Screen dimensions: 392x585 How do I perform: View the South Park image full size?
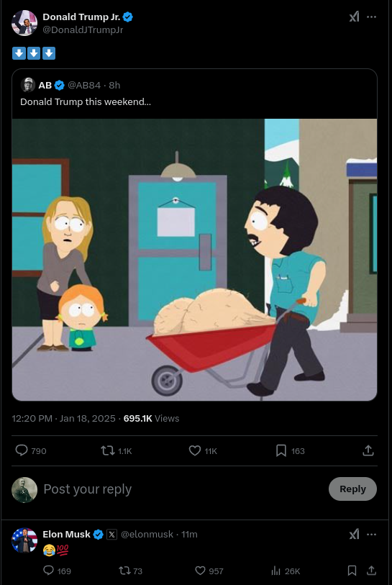pyautogui.click(x=194, y=260)
